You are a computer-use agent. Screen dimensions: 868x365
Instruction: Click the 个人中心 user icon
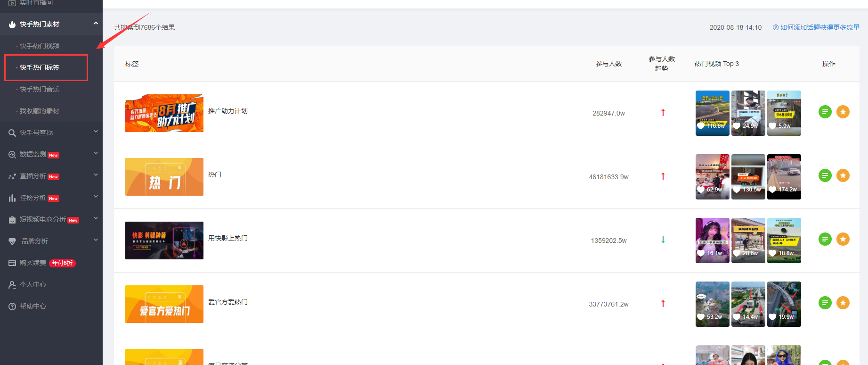(12, 285)
